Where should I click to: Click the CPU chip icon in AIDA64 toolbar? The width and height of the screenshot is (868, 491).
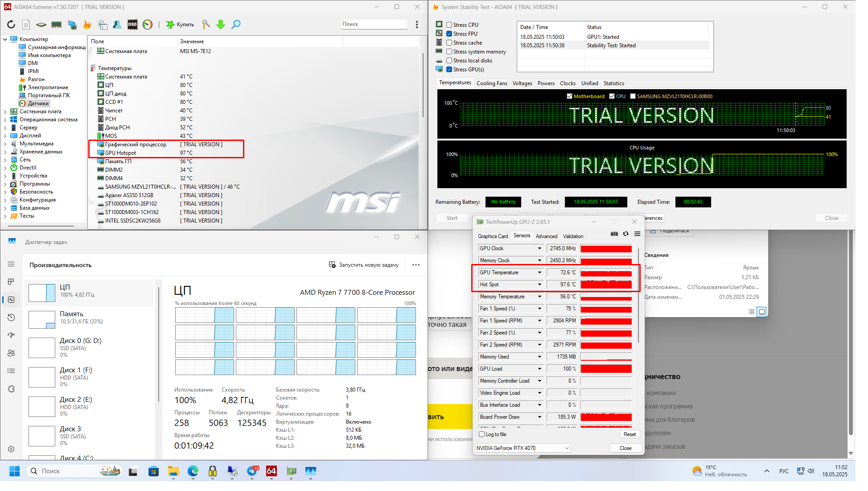(41, 25)
